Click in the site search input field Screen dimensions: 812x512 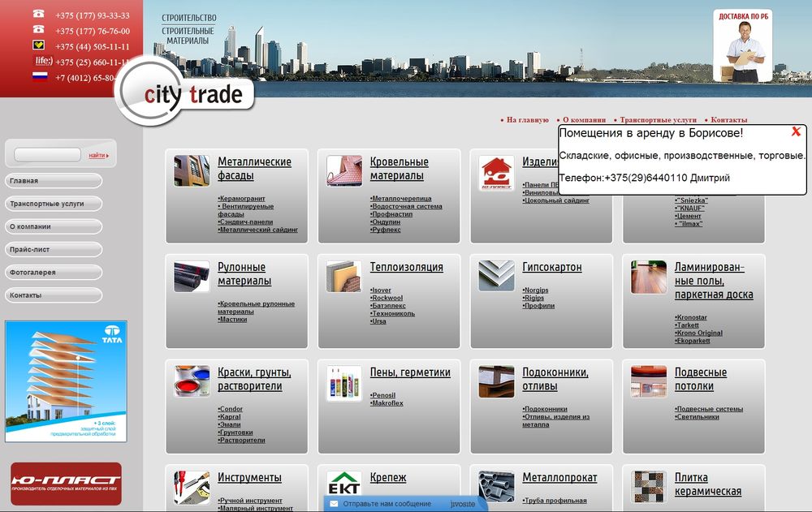pos(47,155)
